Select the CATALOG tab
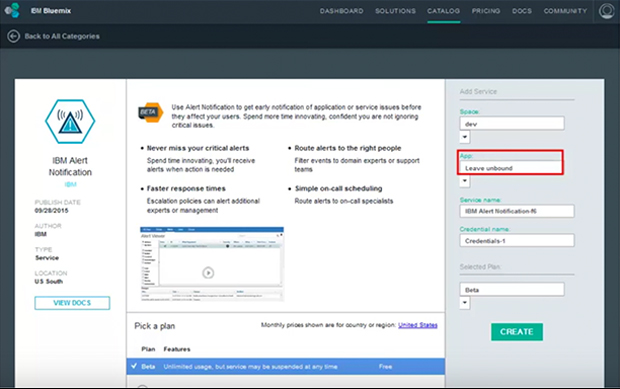 click(x=443, y=11)
